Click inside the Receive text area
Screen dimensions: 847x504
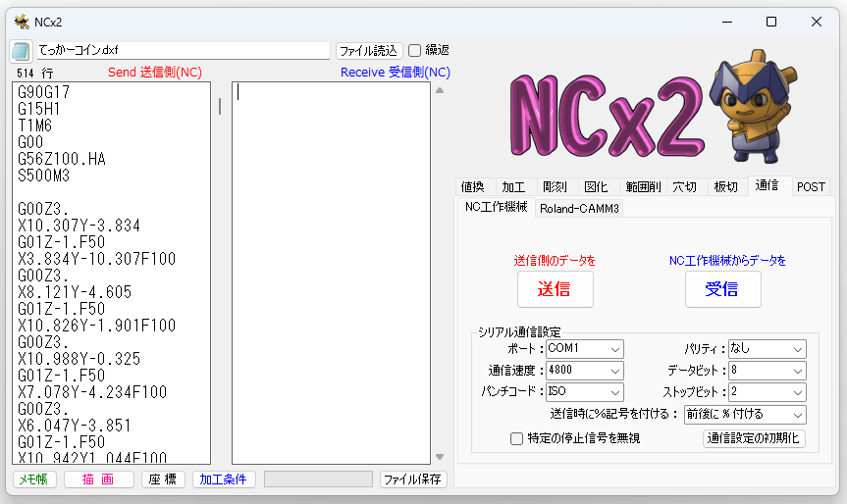tap(331, 273)
